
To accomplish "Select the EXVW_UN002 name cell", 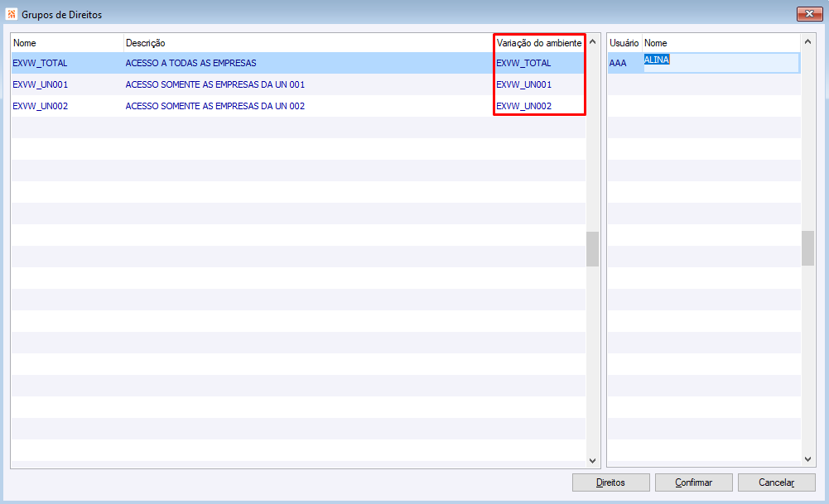I will [x=41, y=106].
